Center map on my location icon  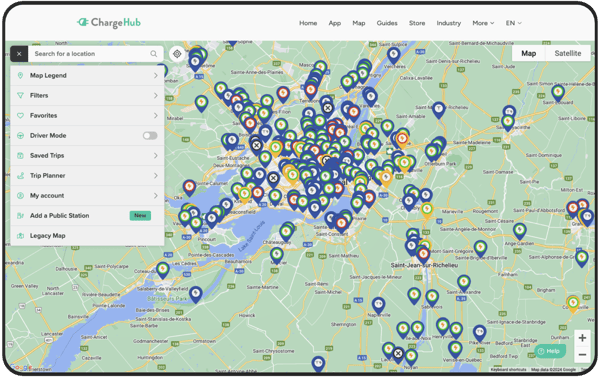click(177, 54)
